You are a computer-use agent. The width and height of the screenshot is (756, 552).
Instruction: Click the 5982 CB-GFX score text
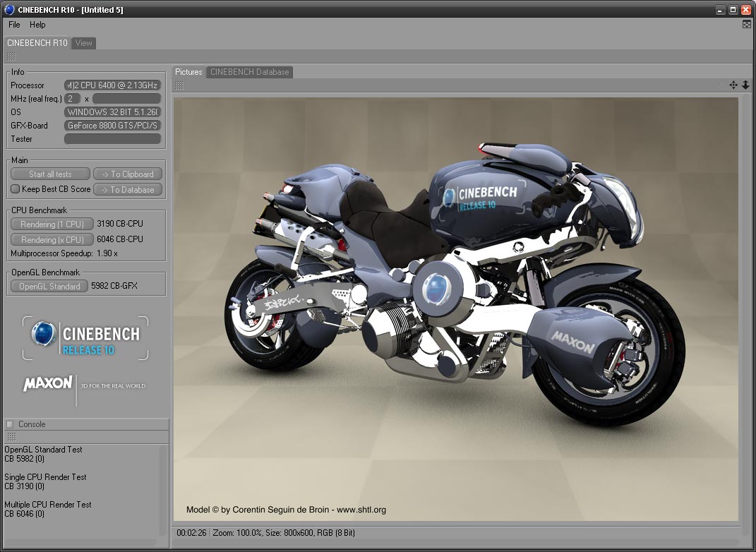(114, 286)
